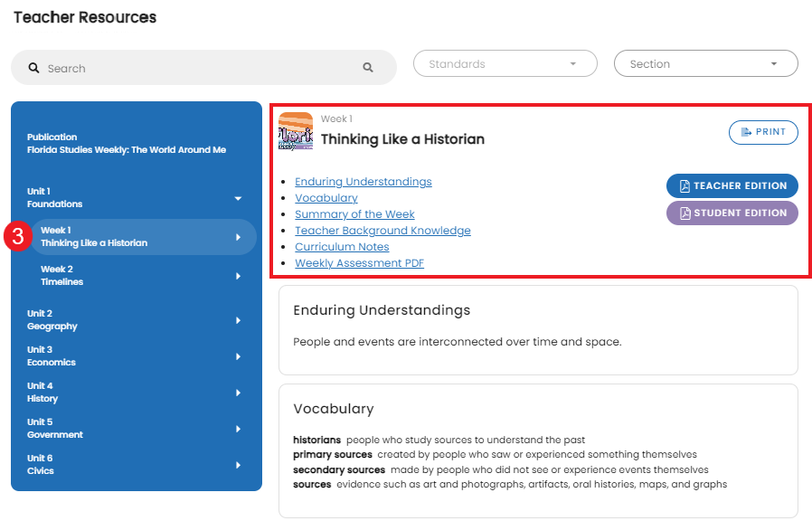Image resolution: width=812 pixels, height=521 pixels.
Task: Click the red step 3 marker badge
Action: click(x=18, y=237)
